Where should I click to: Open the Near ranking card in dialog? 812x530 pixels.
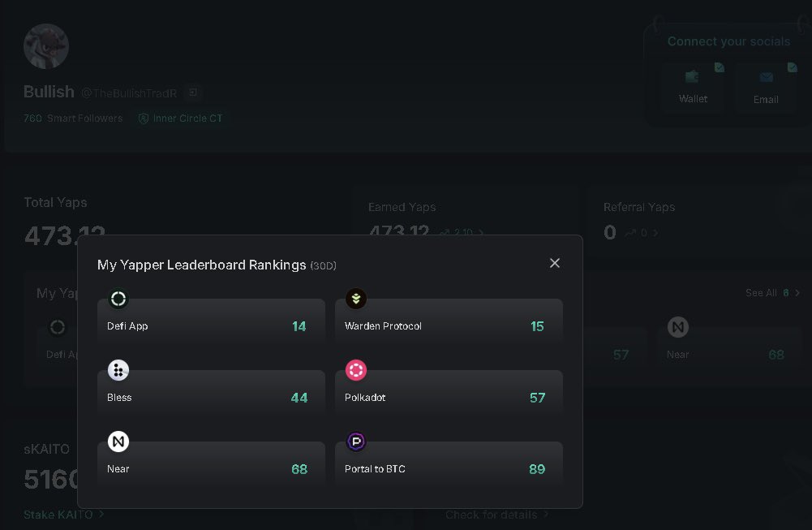coord(211,463)
